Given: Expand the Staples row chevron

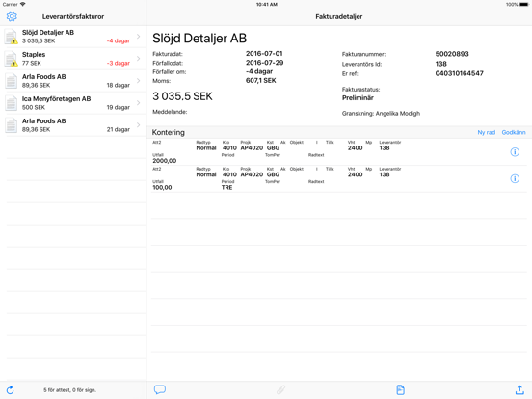Looking at the screenshot, I should (139, 59).
